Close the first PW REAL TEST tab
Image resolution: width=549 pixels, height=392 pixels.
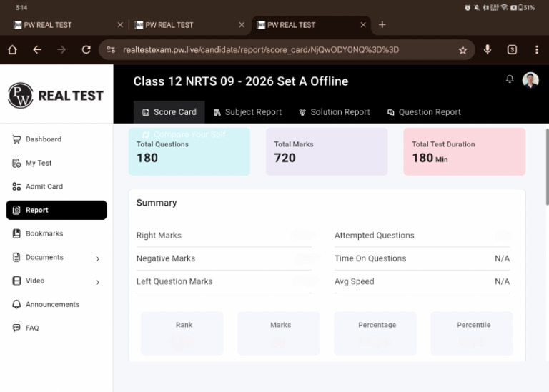coord(119,25)
